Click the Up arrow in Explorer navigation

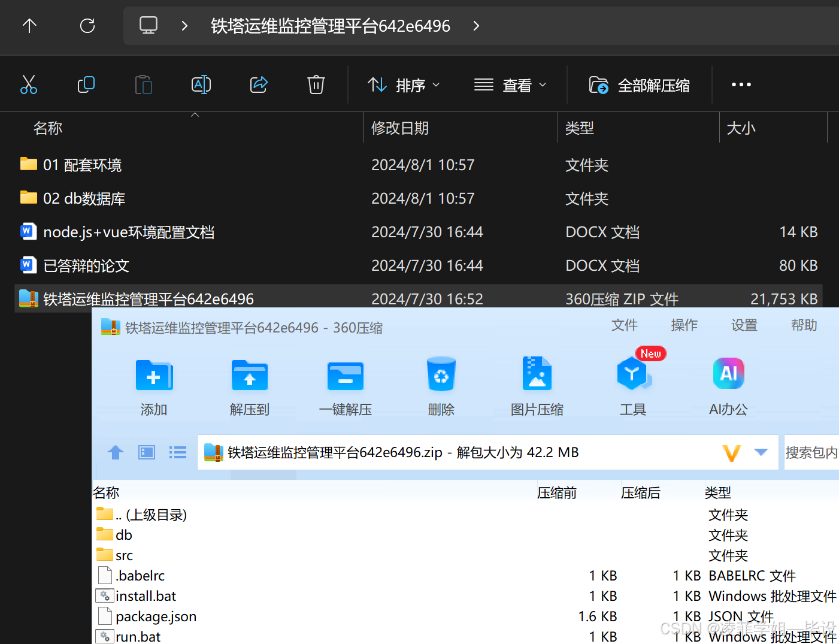tap(29, 26)
